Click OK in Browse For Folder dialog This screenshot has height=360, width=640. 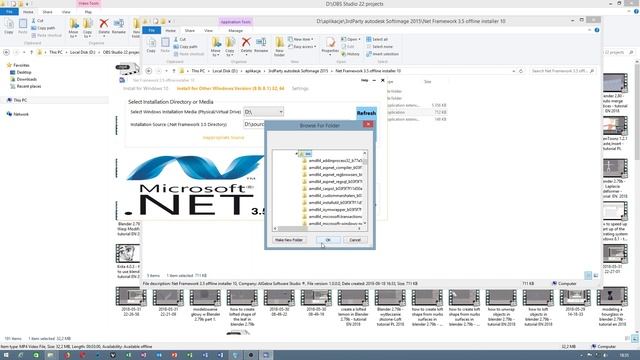click(x=328, y=240)
